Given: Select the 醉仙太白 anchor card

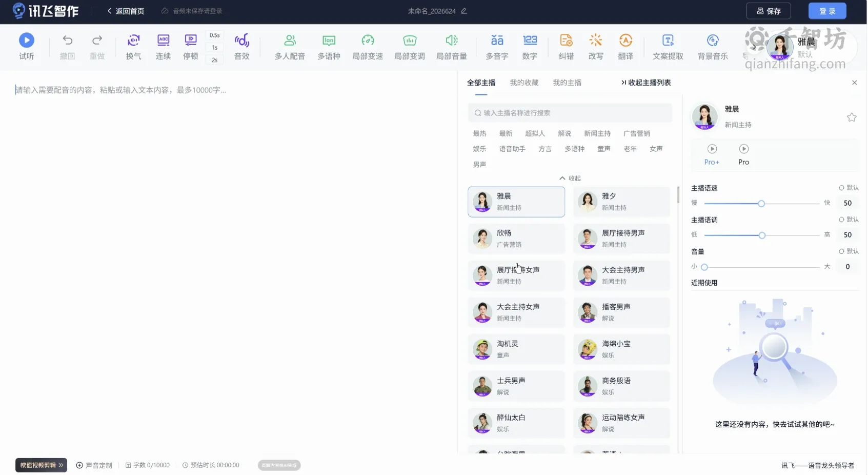Looking at the screenshot, I should 516,423.
